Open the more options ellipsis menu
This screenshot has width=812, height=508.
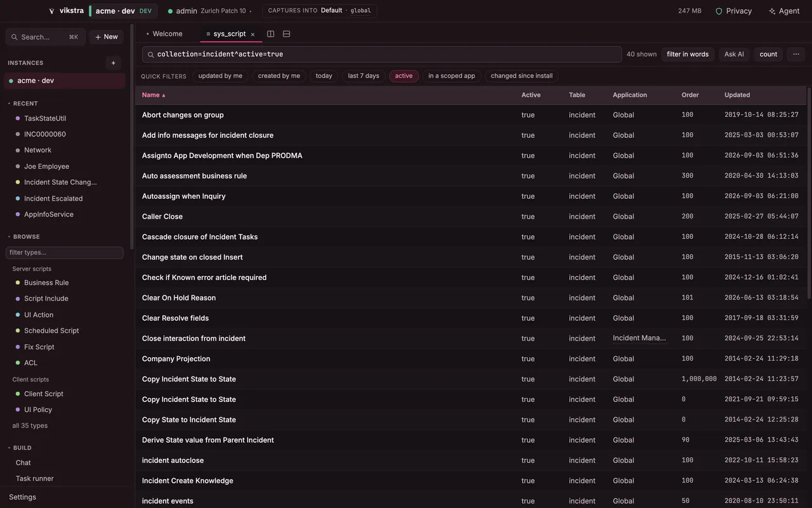796,54
